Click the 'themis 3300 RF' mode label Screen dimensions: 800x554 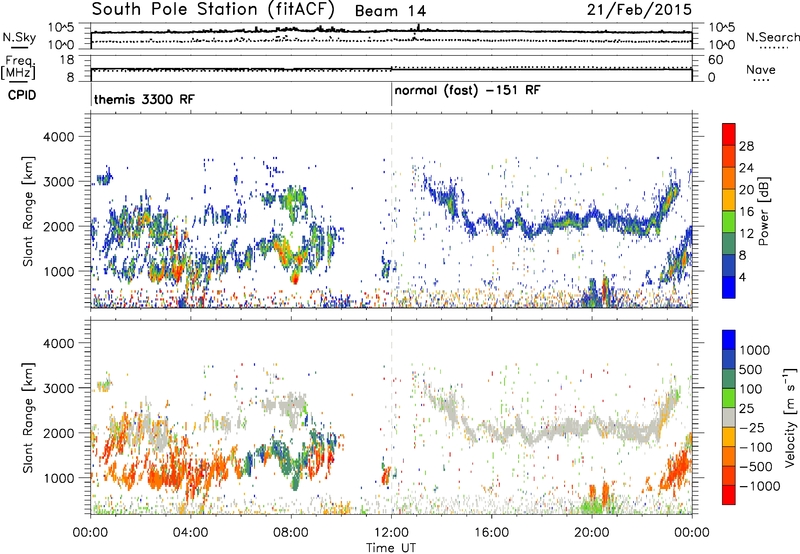pyautogui.click(x=144, y=99)
